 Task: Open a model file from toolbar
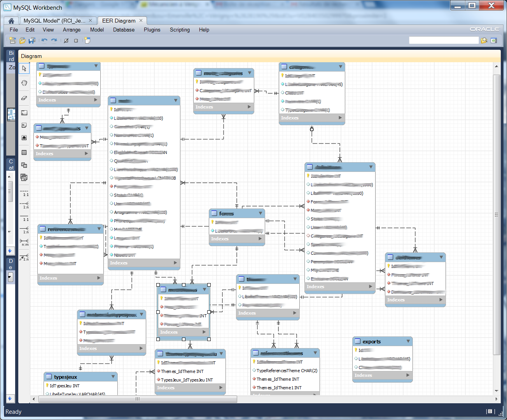pos(22,40)
